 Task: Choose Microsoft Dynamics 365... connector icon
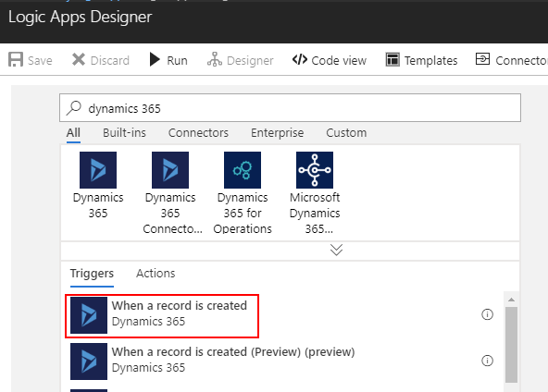[315, 170]
